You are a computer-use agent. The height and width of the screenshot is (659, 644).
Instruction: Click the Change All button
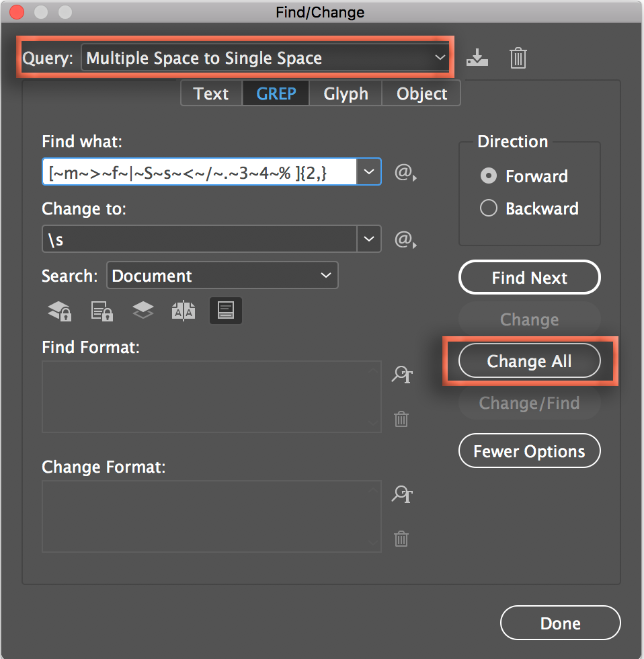[x=529, y=361]
